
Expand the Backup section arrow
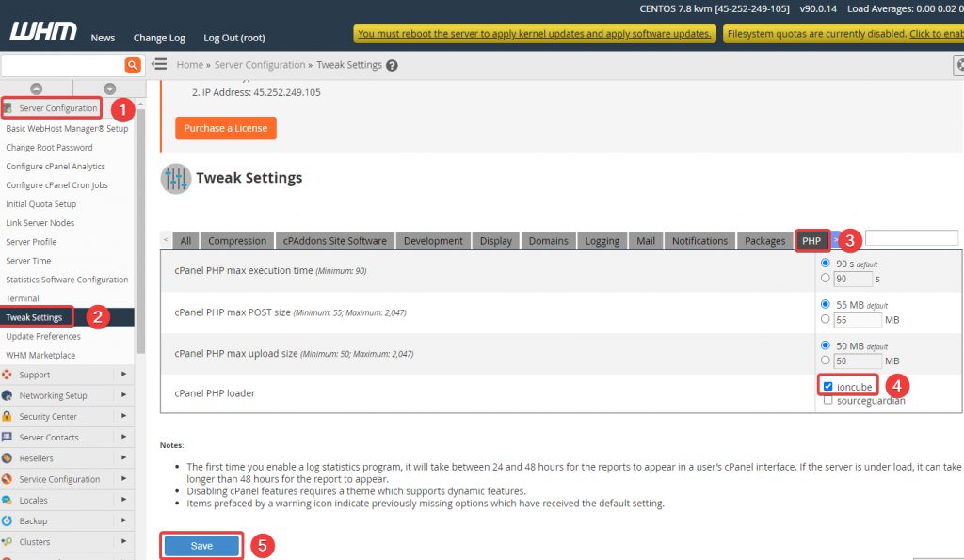click(123, 520)
